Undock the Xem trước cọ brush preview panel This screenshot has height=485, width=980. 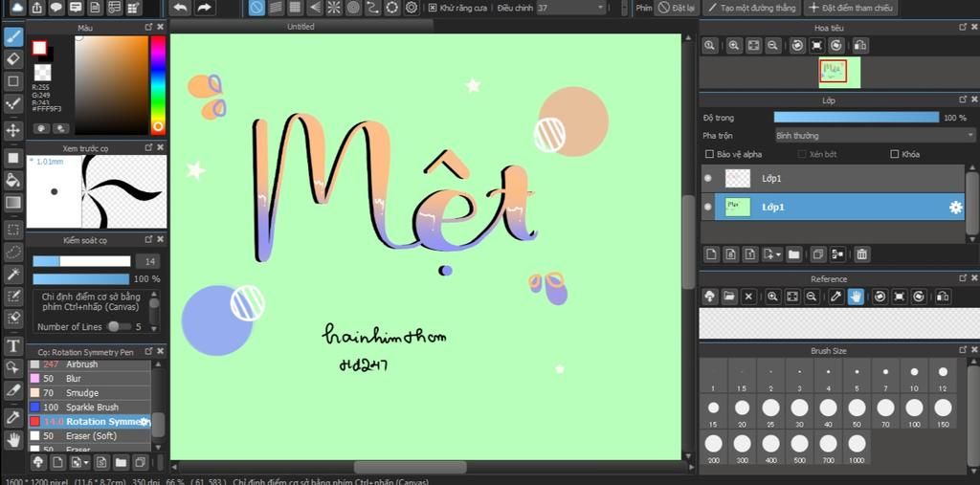click(x=148, y=147)
